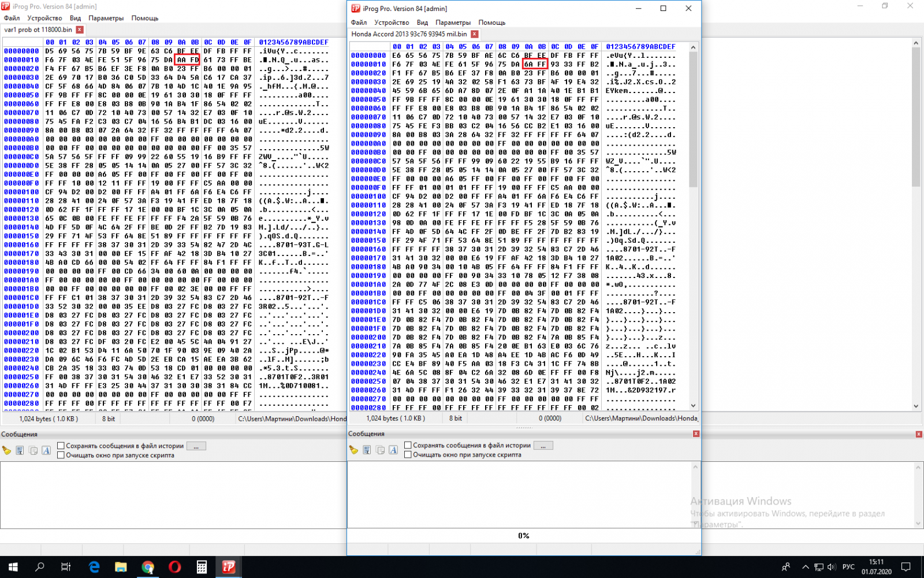Click РУС language indicator in tray
The width and height of the screenshot is (924, 578).
point(848,567)
